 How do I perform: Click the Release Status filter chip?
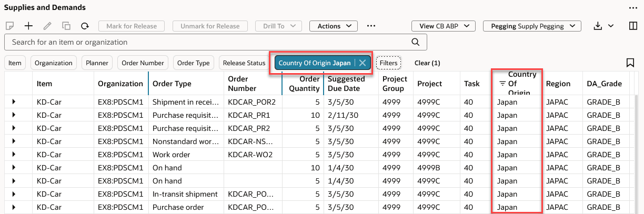click(x=244, y=63)
